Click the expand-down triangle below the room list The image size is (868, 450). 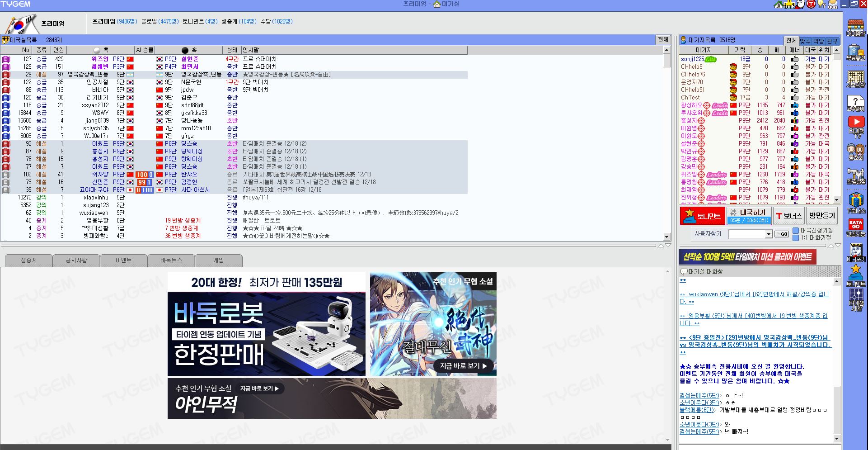coord(668,246)
